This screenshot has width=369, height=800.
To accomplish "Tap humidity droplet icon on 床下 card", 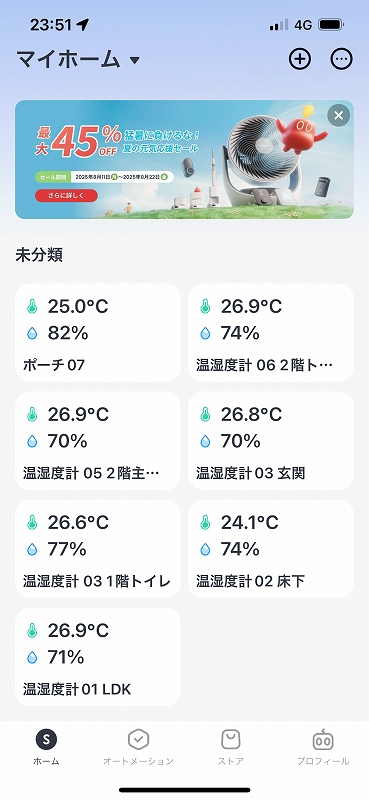I will click(205, 549).
